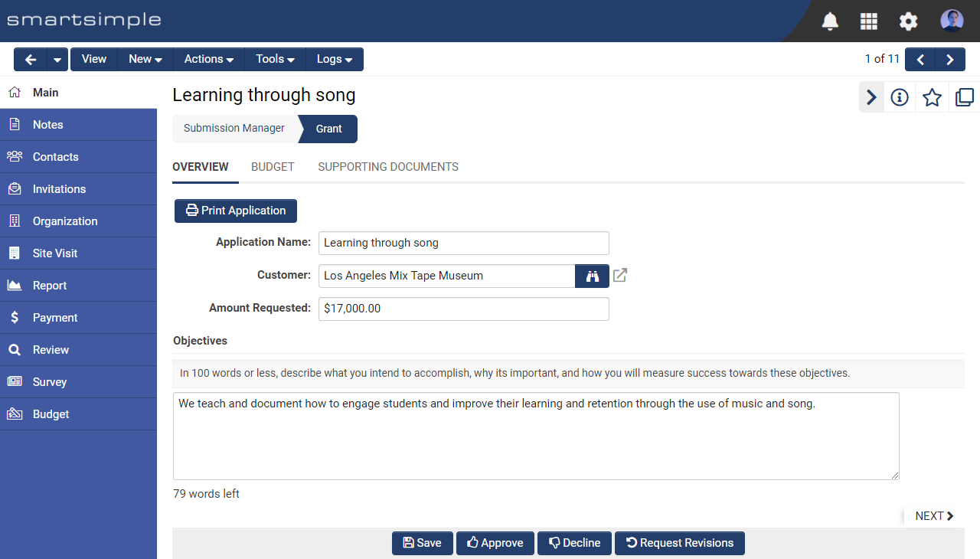Viewport: 980px width, 559px height.
Task: Click the settings gear icon
Action: (x=908, y=21)
